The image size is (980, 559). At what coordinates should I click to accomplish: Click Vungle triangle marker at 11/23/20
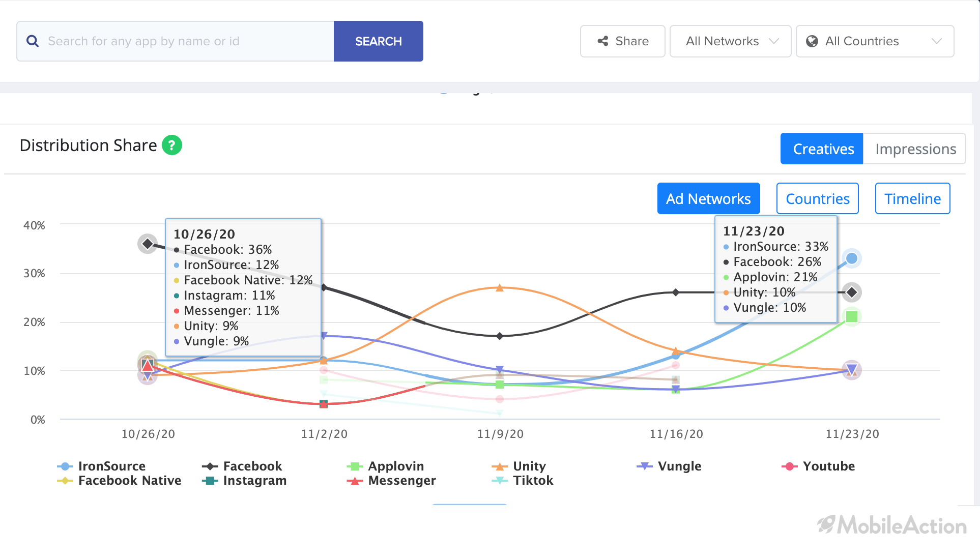(852, 370)
